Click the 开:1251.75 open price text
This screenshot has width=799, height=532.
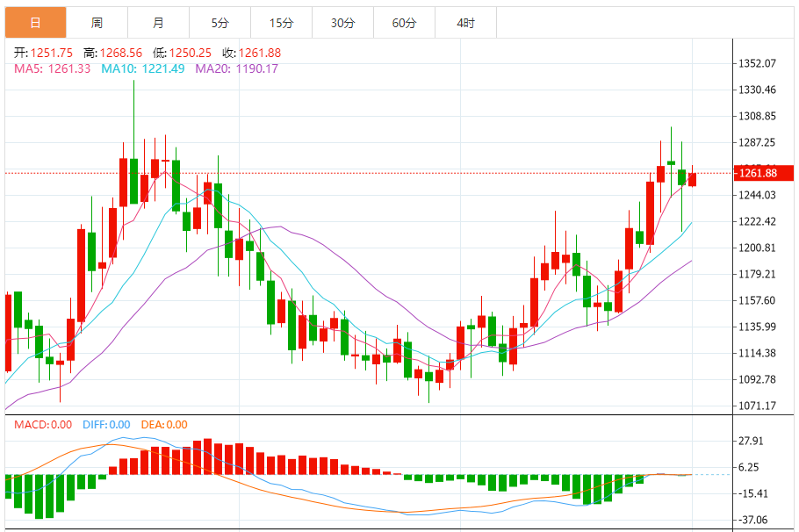tap(43, 53)
